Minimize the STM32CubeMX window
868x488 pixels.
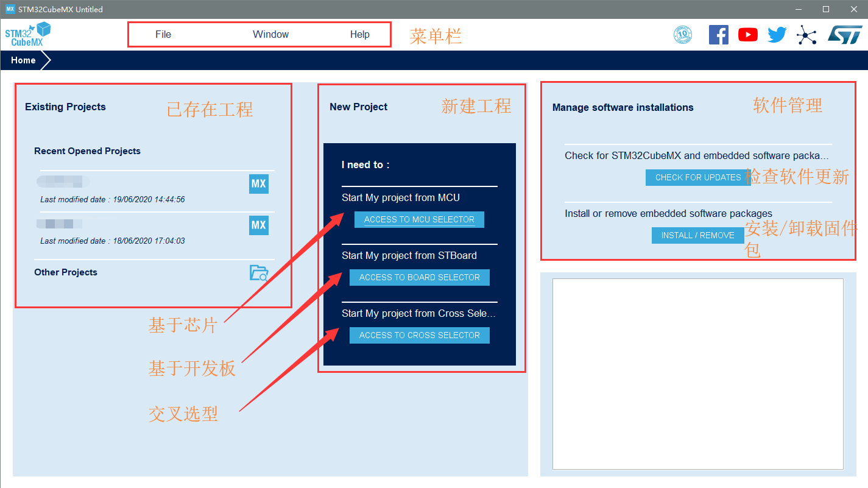pyautogui.click(x=799, y=9)
